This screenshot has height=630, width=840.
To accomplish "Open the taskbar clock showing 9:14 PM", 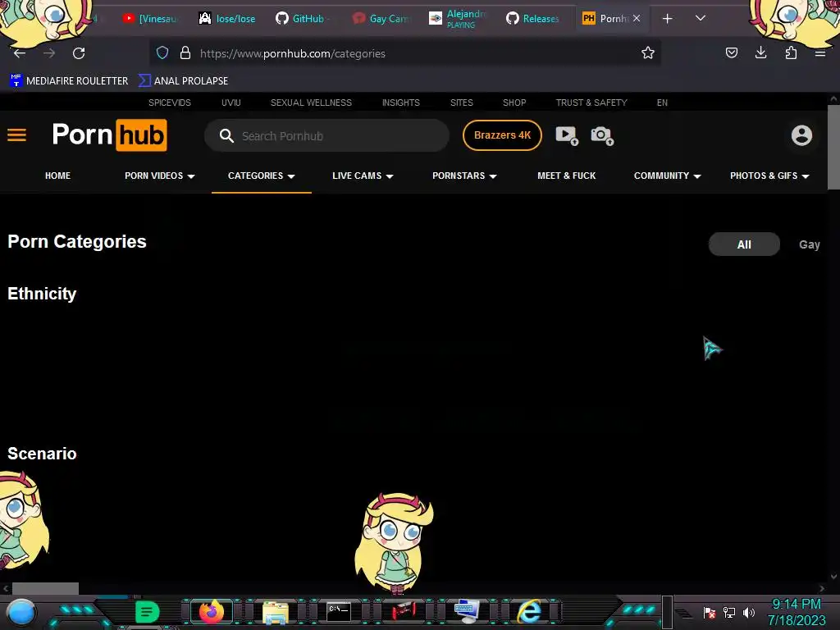I will 797,612.
